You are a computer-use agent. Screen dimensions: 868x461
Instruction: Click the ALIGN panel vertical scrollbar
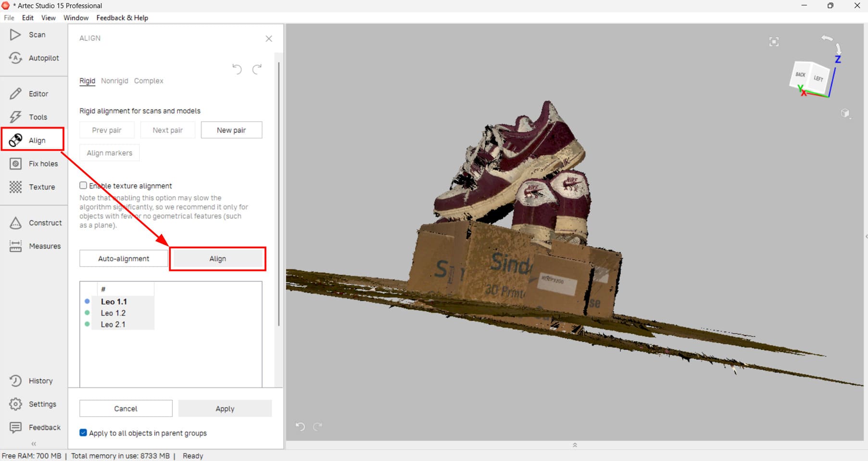click(x=279, y=193)
